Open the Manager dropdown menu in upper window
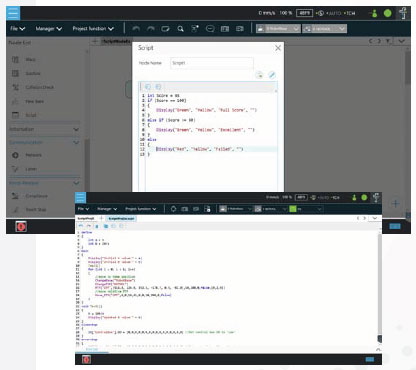Image resolution: width=416 pixels, height=370 pixels. point(49,29)
